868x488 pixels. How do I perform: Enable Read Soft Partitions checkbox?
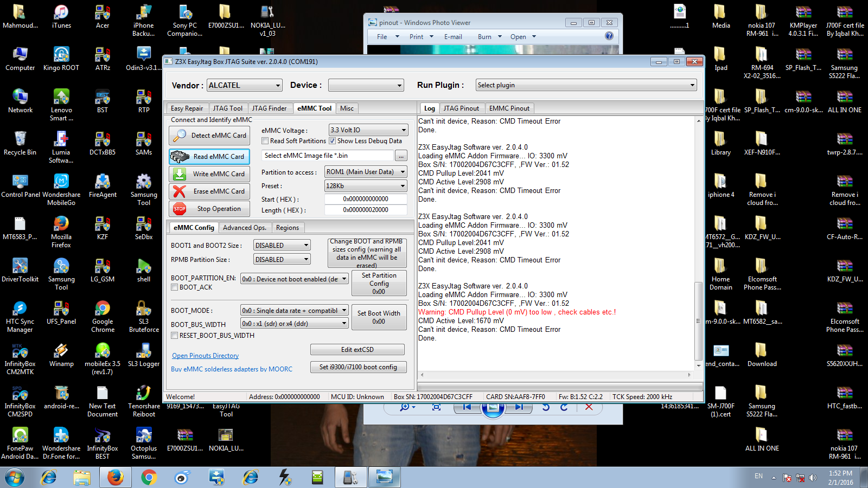pos(265,141)
